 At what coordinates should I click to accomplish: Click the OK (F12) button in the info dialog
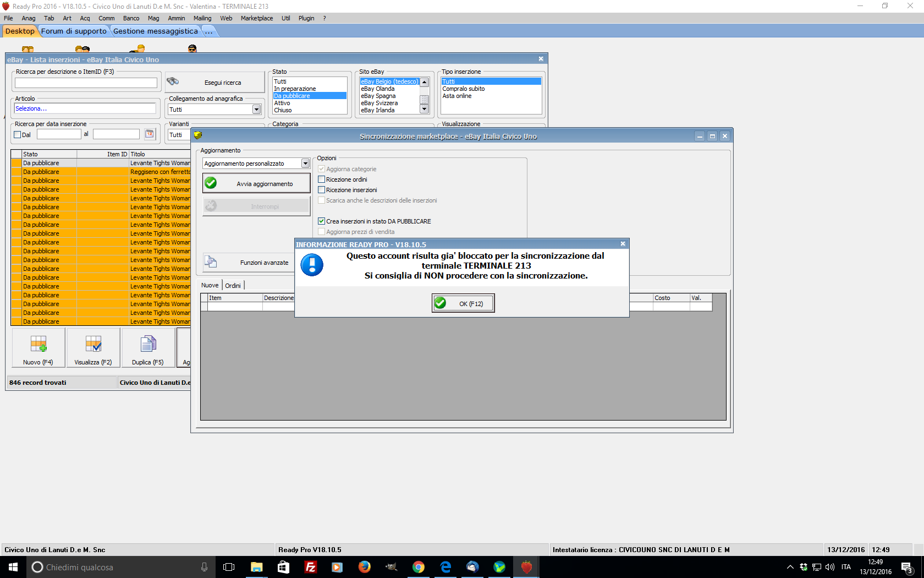463,303
